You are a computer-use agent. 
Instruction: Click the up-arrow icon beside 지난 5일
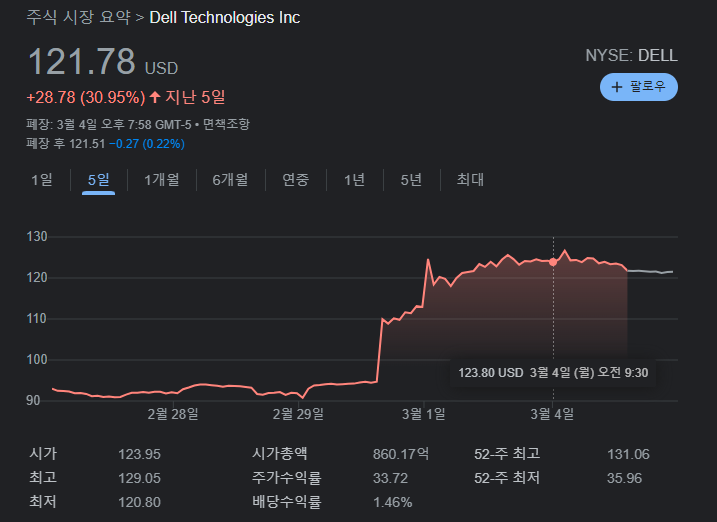(155, 96)
